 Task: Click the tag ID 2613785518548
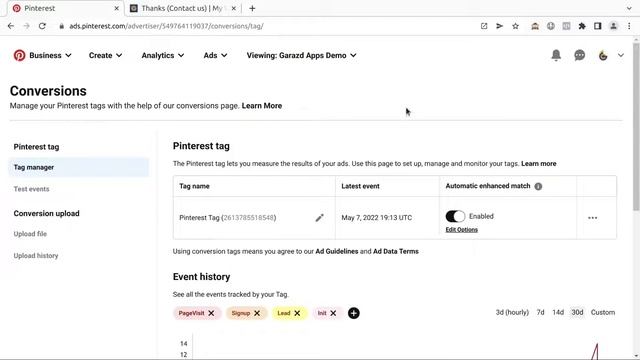click(x=249, y=218)
